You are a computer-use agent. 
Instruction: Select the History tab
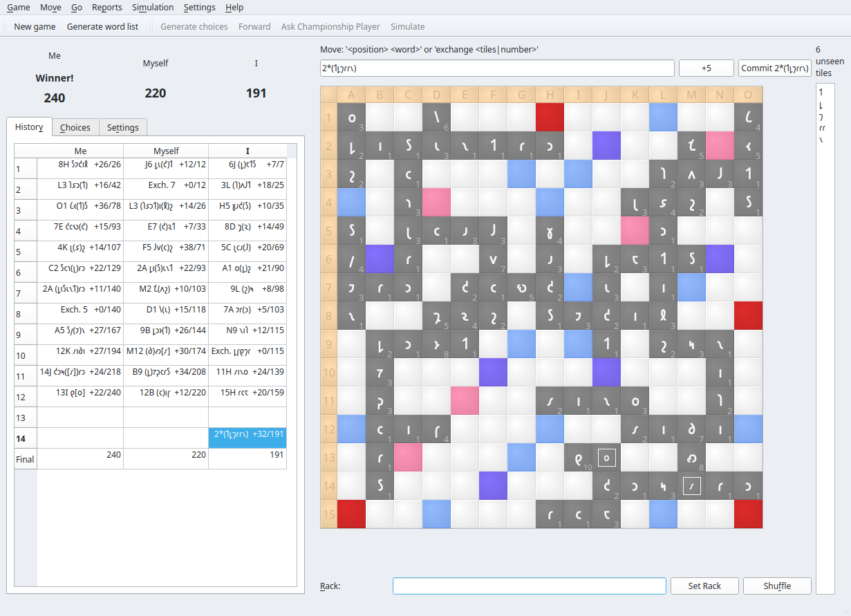[x=29, y=127]
